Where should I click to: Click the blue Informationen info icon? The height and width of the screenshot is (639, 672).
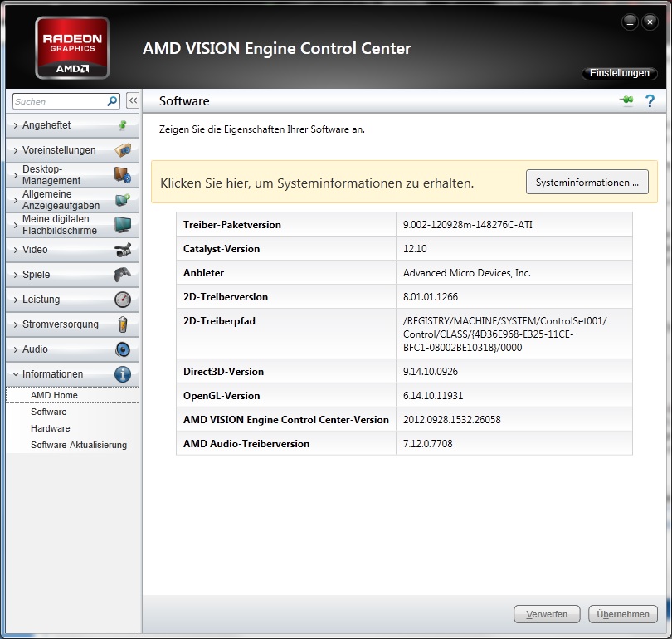[x=123, y=374]
